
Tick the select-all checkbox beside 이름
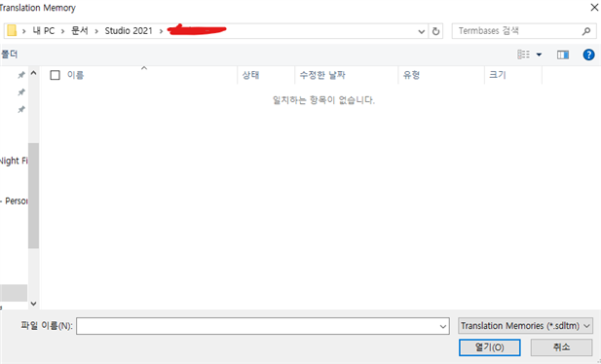(x=56, y=75)
